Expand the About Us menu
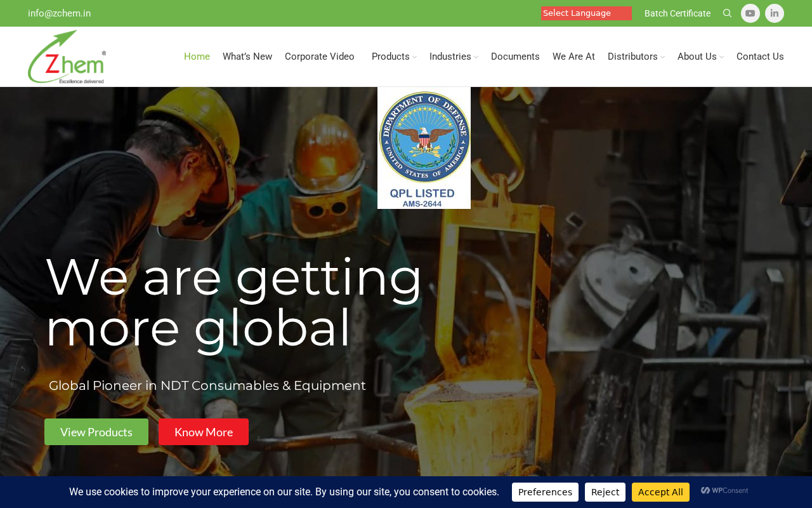Image resolution: width=812 pixels, height=508 pixels. 700,57
